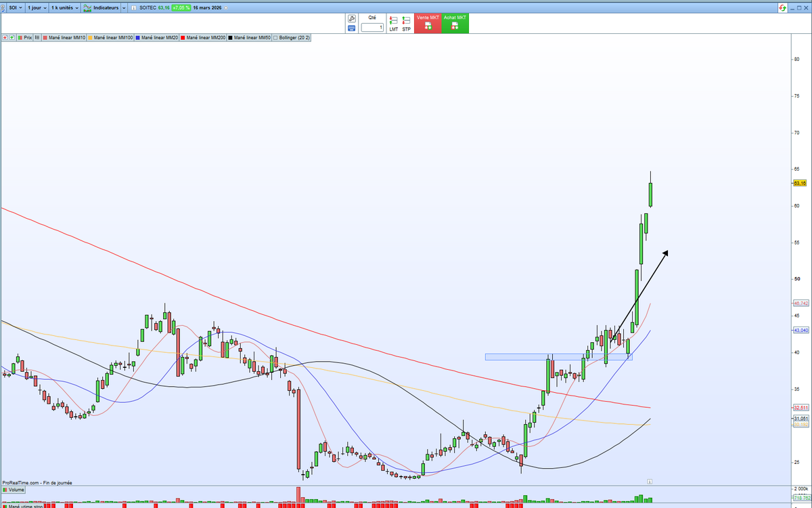
Task: Minimize the chart window
Action: point(792,9)
